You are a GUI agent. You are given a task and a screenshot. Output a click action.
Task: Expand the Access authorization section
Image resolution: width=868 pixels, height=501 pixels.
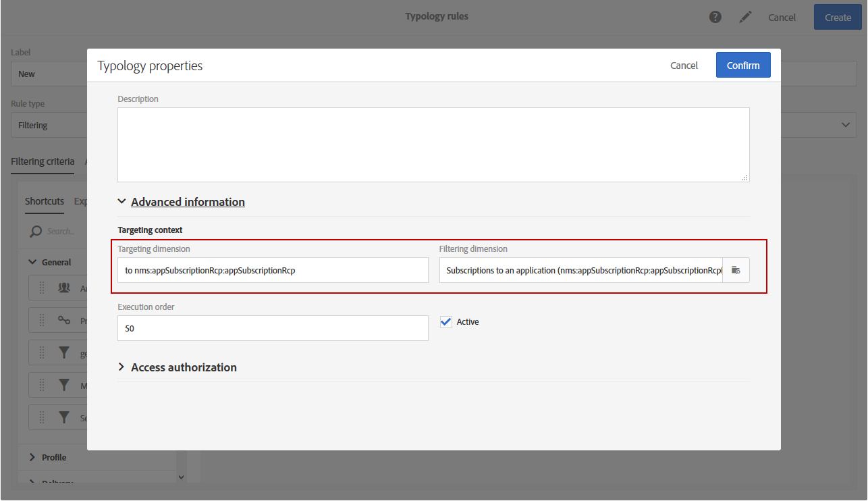[x=122, y=367]
